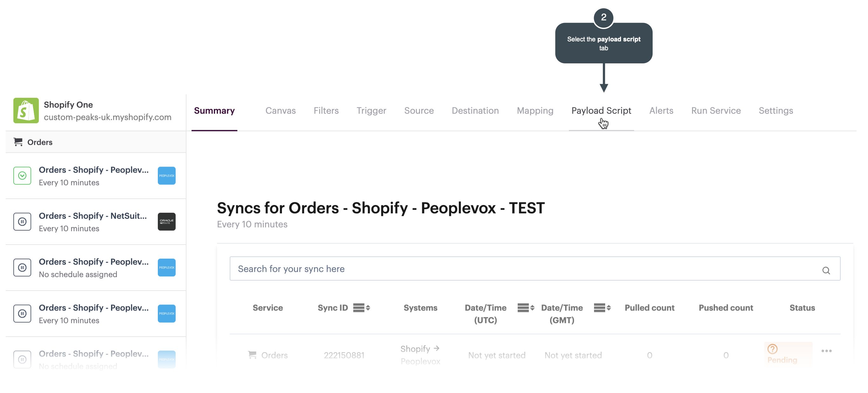The width and height of the screenshot is (868, 393).
Task: Click the Peoplevox icon on first order service
Action: (x=166, y=176)
